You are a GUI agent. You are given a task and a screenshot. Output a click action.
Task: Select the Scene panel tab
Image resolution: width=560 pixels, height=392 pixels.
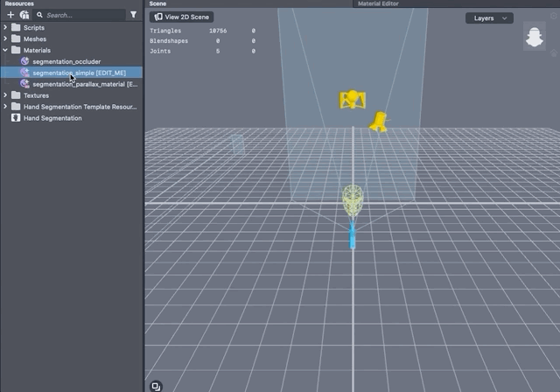pyautogui.click(x=157, y=3)
